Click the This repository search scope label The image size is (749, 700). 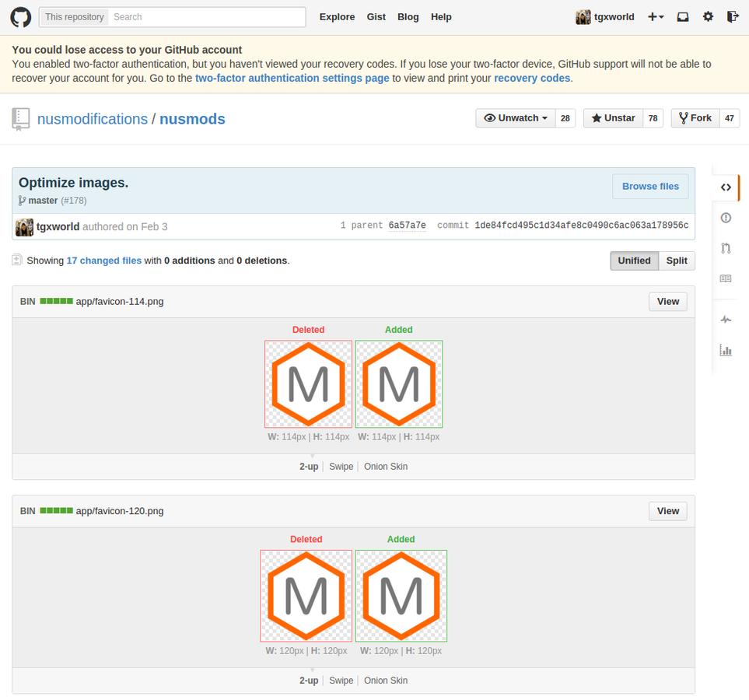pos(74,17)
